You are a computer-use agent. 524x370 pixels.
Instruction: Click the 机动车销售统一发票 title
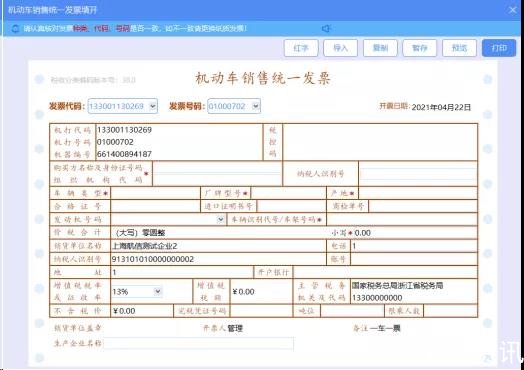pyautogui.click(x=263, y=79)
